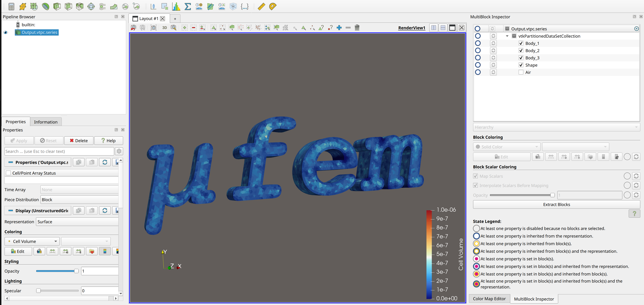
Task: Click the Ruler measurement tool icon
Action: [x=261, y=7]
